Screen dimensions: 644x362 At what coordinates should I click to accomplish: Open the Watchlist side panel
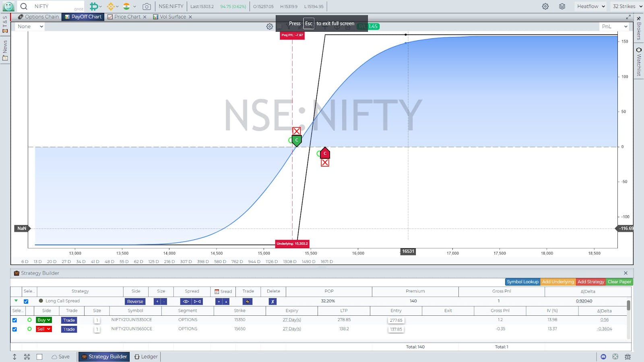[639, 62]
